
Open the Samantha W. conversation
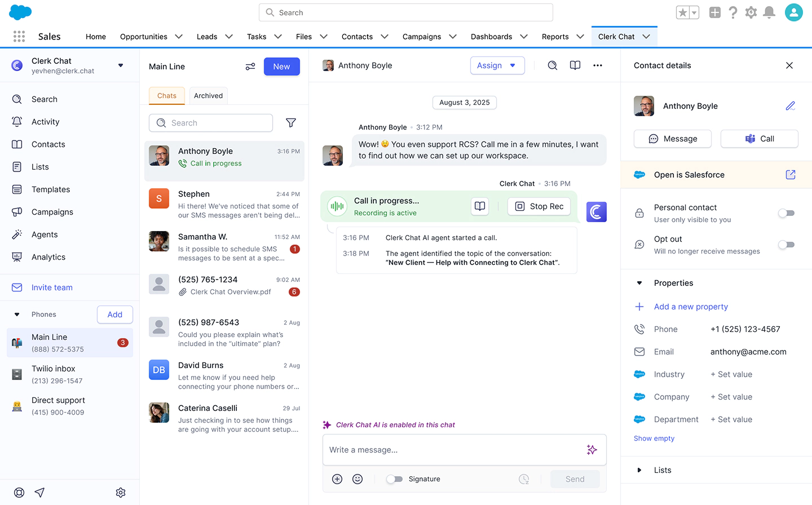tap(224, 247)
